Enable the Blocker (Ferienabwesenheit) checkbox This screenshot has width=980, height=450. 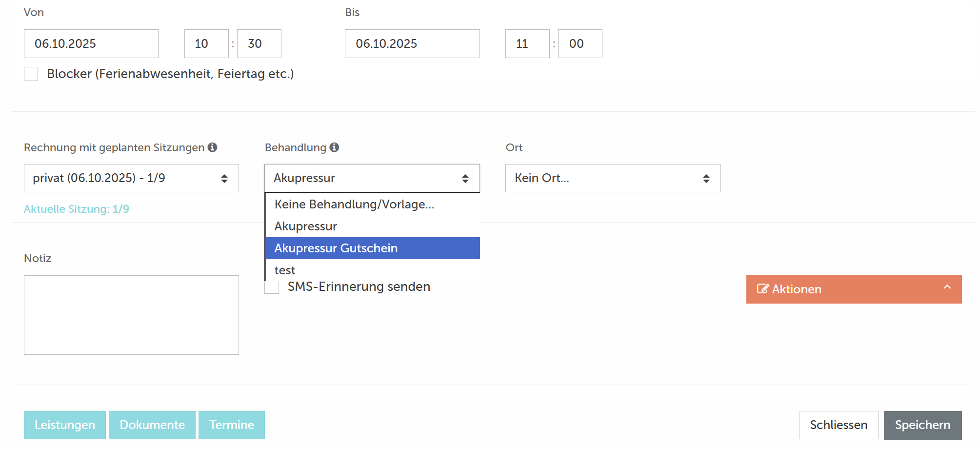click(x=31, y=74)
